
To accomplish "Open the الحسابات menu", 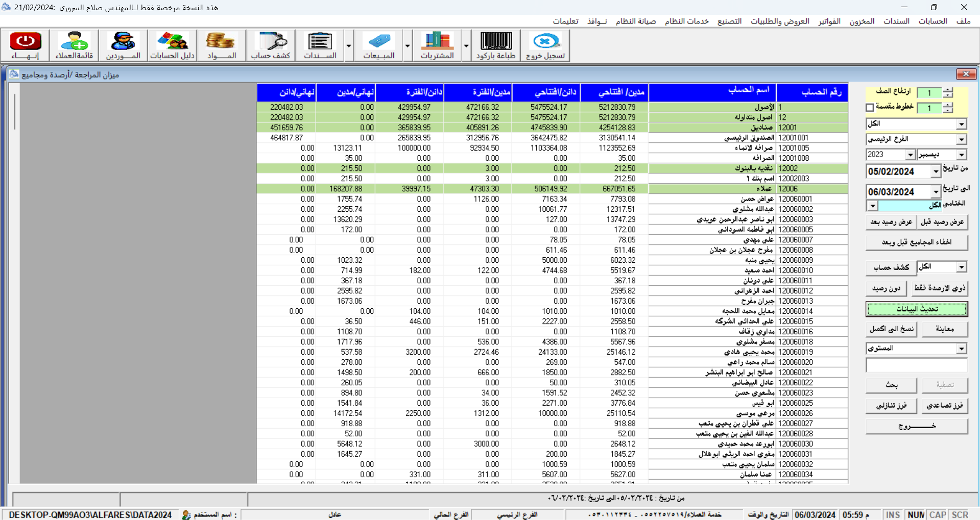I will tap(933, 21).
